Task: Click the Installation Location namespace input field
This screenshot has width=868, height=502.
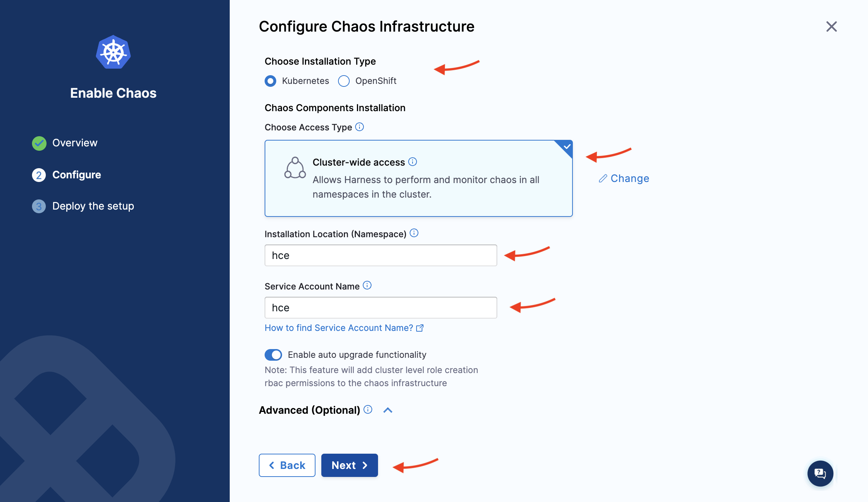Action: [x=381, y=255]
